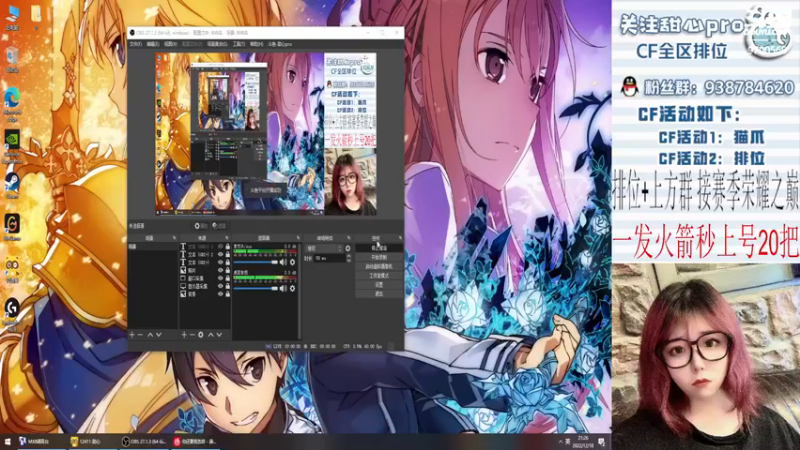Viewport: 800px width, 450px height.
Task: Open the Edit menu in OBS
Action: pyautogui.click(x=153, y=44)
